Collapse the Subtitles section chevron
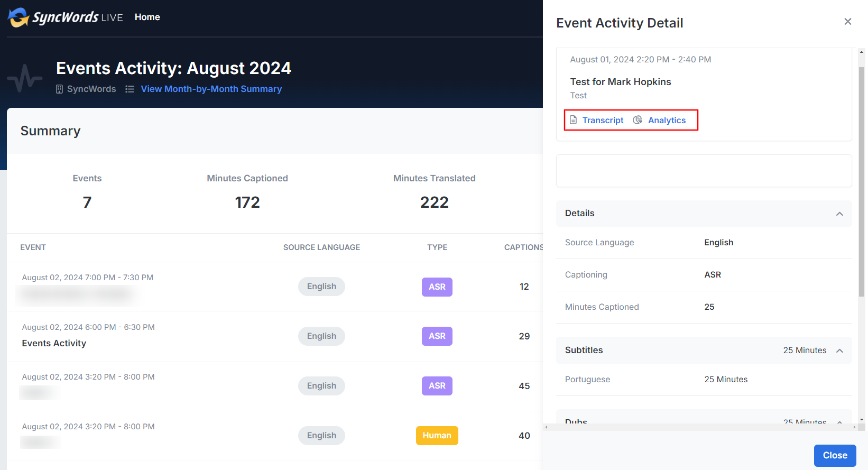 839,351
